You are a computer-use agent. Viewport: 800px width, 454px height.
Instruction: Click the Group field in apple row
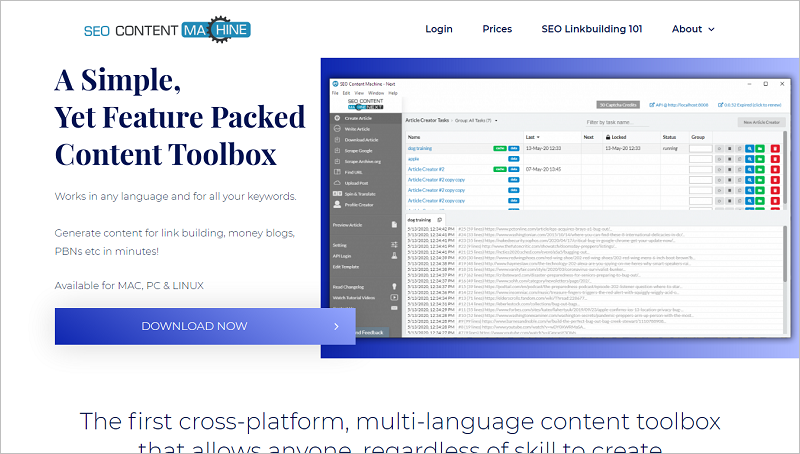point(701,159)
